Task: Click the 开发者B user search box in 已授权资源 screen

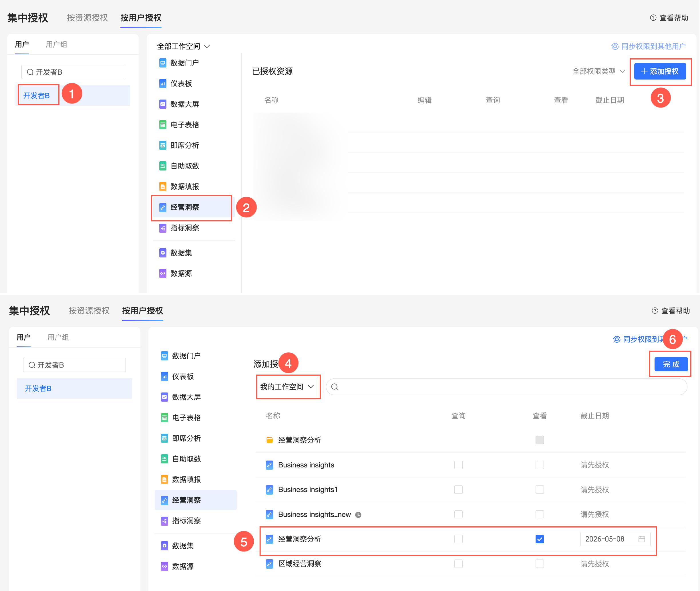Action: 73,72
